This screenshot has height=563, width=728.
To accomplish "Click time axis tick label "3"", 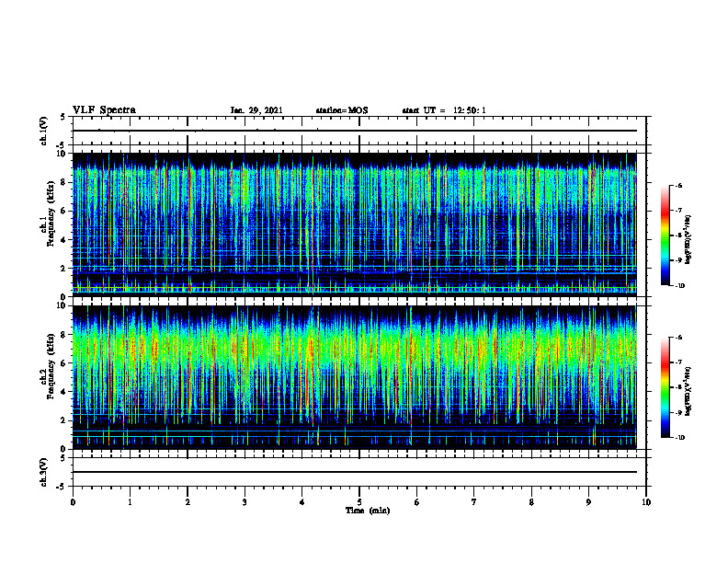I will (x=245, y=502).
